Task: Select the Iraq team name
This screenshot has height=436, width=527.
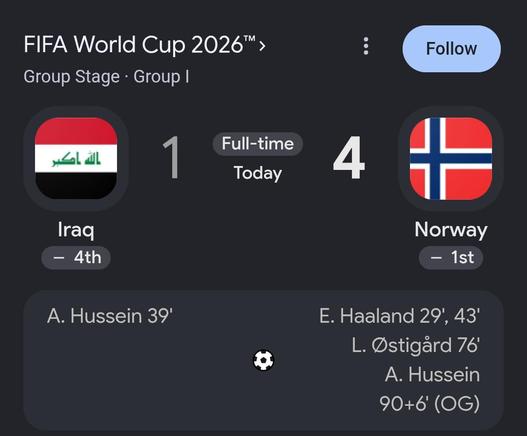Action: point(76,230)
